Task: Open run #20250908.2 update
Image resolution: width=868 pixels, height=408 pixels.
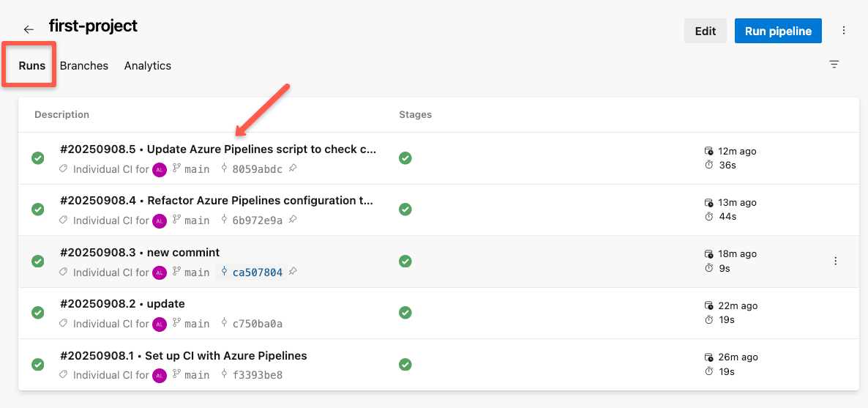Action: [x=122, y=304]
